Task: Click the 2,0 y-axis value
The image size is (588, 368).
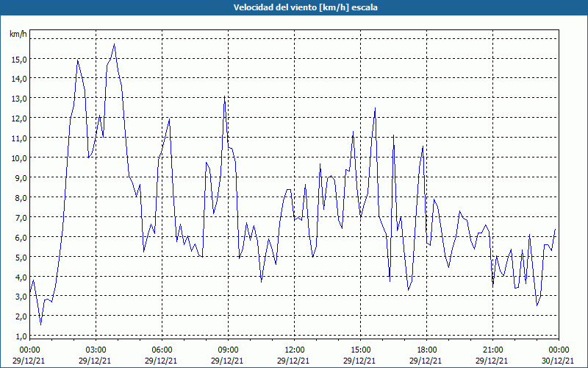Action: (x=21, y=316)
